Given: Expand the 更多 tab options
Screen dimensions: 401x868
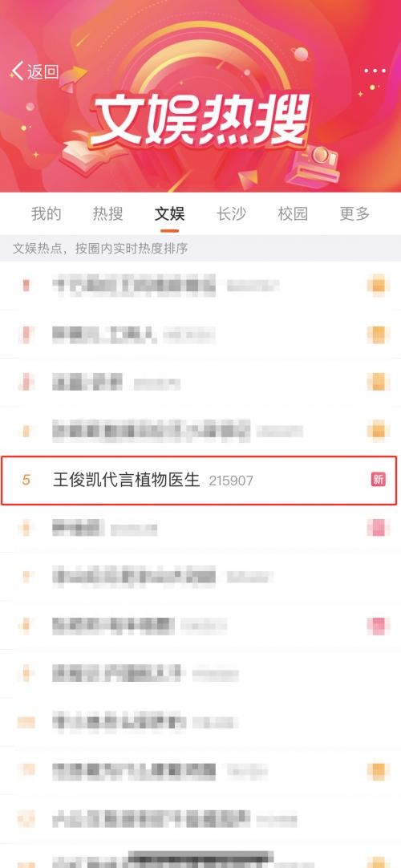Looking at the screenshot, I should (354, 213).
